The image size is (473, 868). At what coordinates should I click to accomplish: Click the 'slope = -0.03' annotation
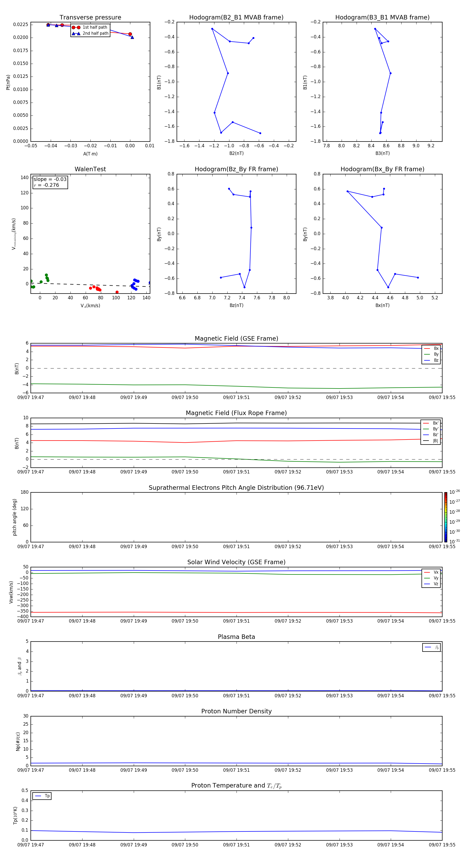click(50, 179)
